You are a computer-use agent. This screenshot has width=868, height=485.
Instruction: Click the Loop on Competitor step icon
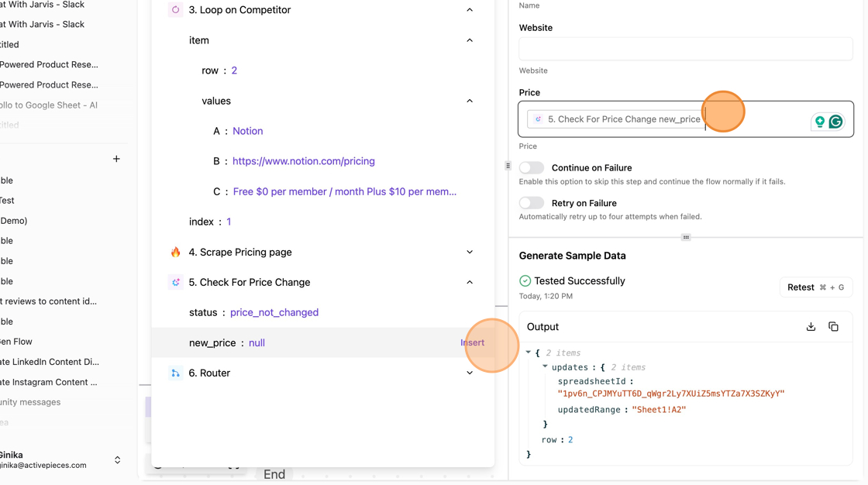pyautogui.click(x=175, y=10)
